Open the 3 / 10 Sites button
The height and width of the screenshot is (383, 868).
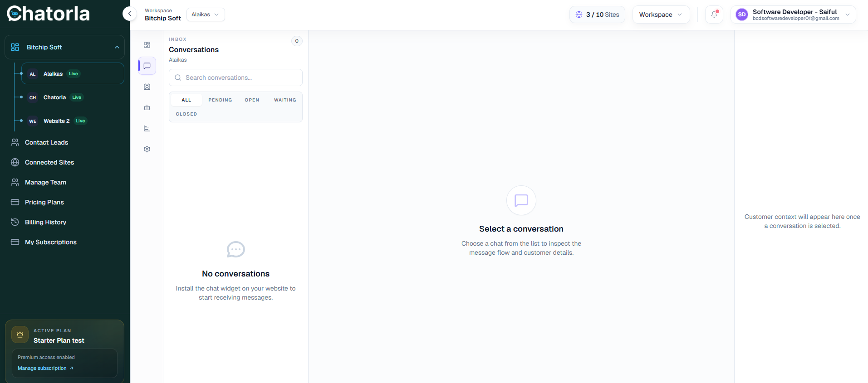click(x=597, y=15)
